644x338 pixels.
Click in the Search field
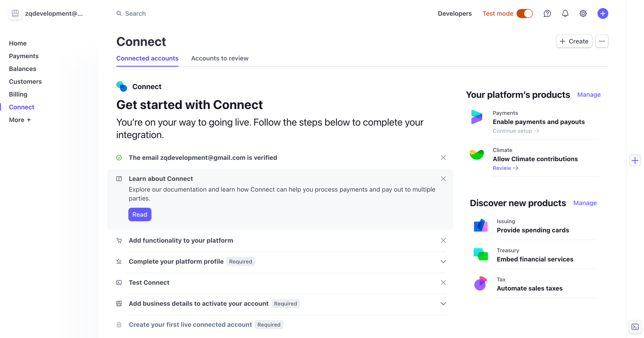click(135, 14)
